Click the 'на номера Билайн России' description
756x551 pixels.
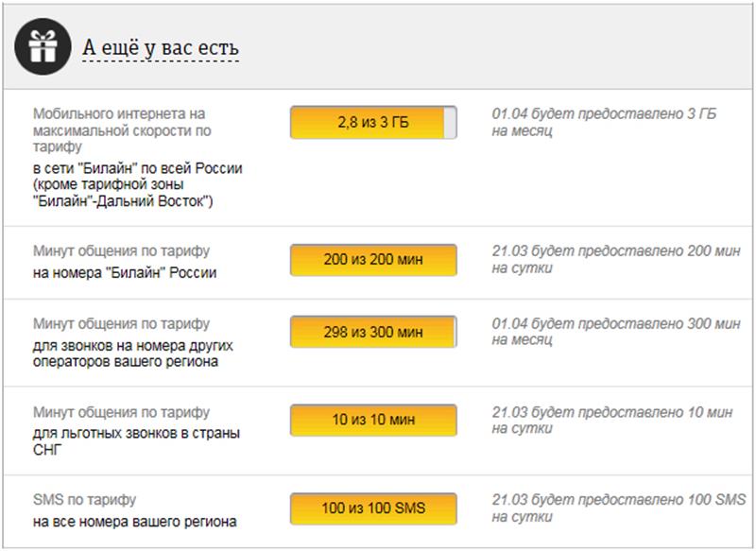tap(125, 273)
